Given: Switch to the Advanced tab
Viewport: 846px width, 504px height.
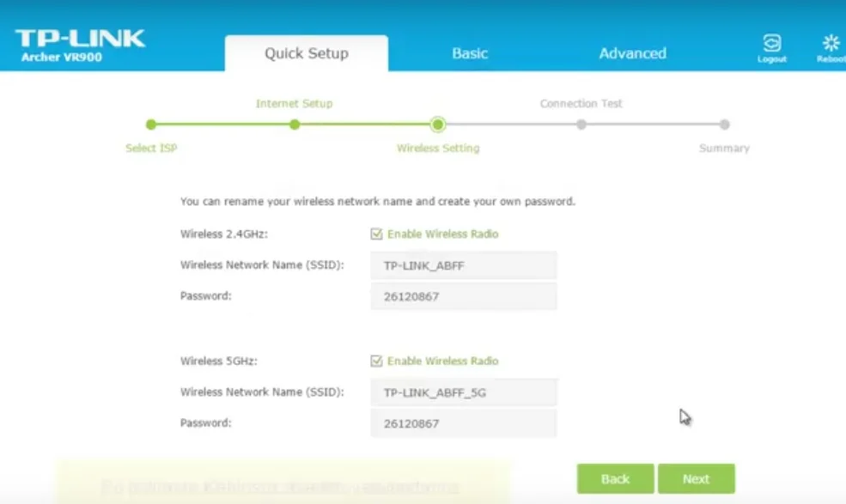Looking at the screenshot, I should coord(632,53).
